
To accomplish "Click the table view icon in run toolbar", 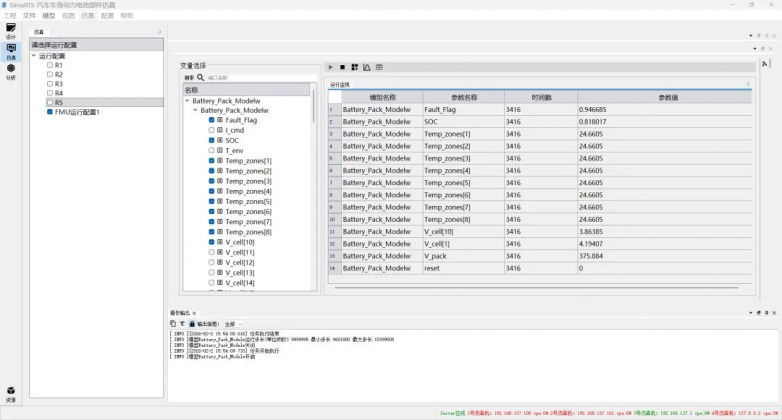I will pyautogui.click(x=379, y=67).
